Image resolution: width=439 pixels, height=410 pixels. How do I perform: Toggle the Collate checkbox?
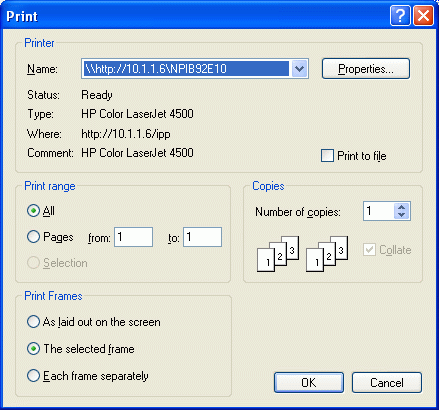point(369,250)
